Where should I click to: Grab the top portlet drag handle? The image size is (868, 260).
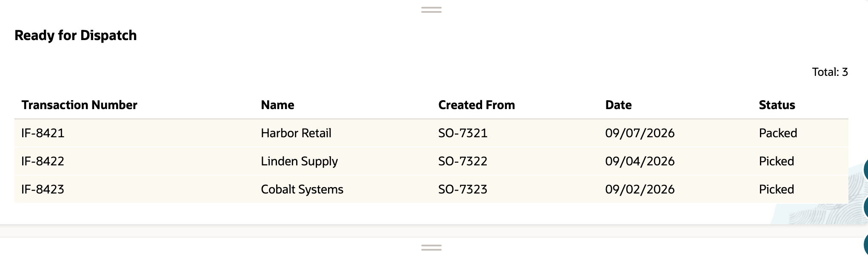coord(431,10)
